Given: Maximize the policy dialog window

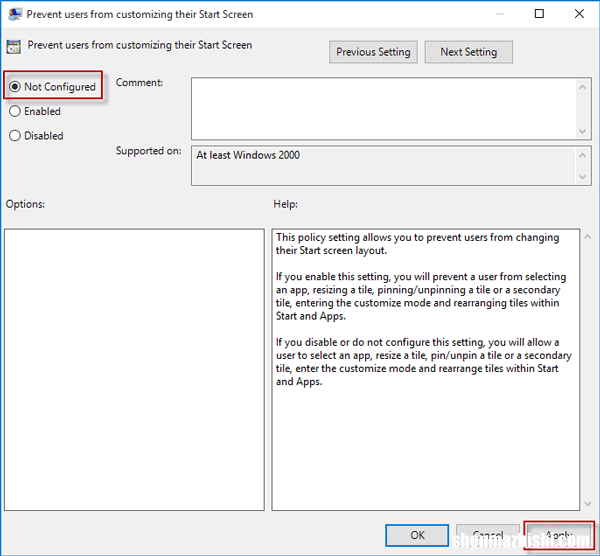Looking at the screenshot, I should [x=539, y=14].
